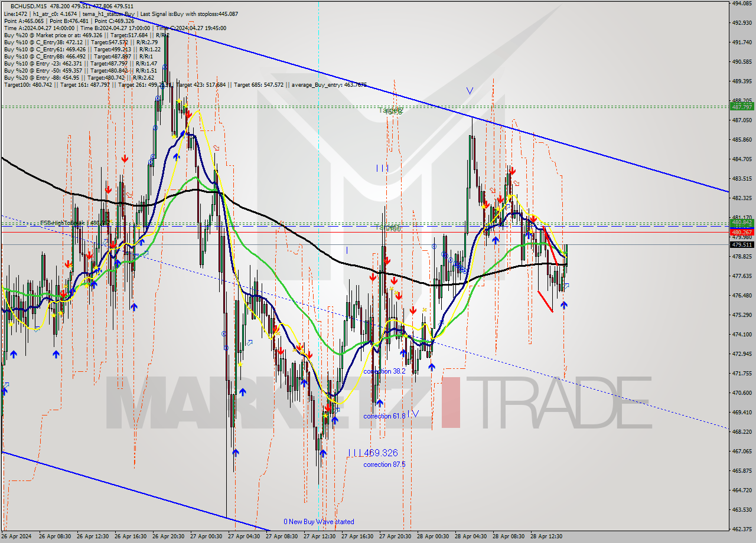This screenshot has height=543, width=756.
Task: Click the 'Point A:465.065' text
Action: (24, 21)
